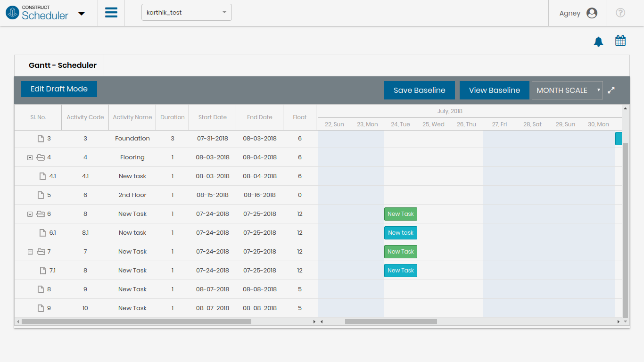Click the 27, Fri date header
The height and width of the screenshot is (362, 644).
click(x=500, y=124)
